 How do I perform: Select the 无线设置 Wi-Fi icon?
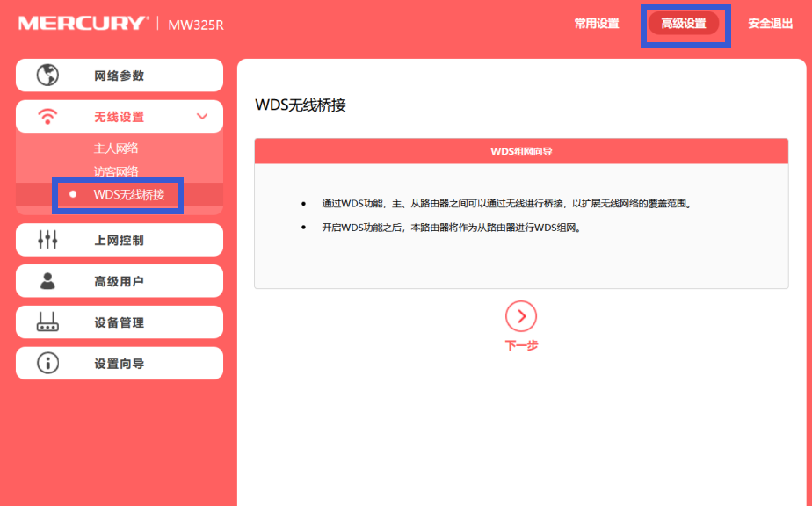tap(48, 116)
